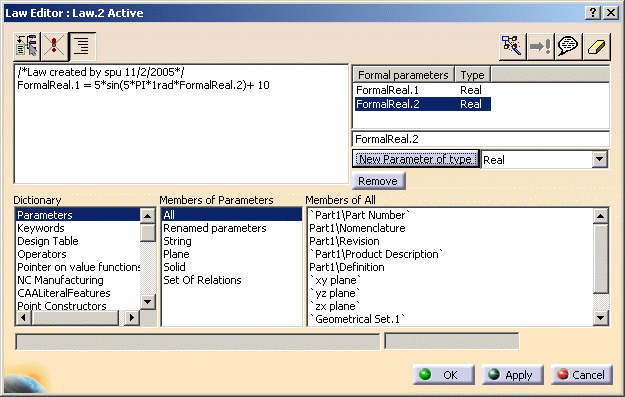The height and width of the screenshot is (397, 625).
Task: Click the Type column header
Action: pyautogui.click(x=472, y=75)
